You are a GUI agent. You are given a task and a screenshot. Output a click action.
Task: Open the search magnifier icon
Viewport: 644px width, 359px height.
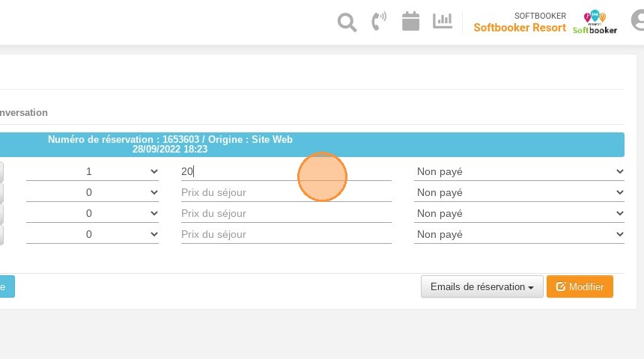click(347, 22)
